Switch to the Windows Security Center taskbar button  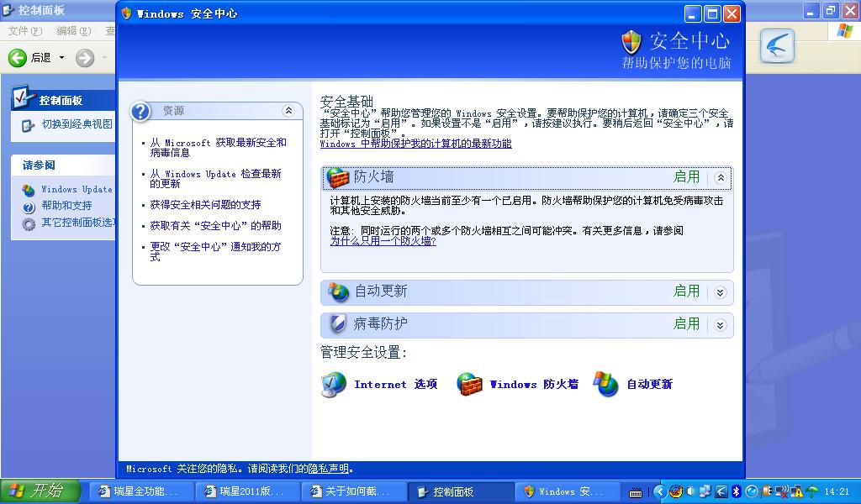point(568,491)
